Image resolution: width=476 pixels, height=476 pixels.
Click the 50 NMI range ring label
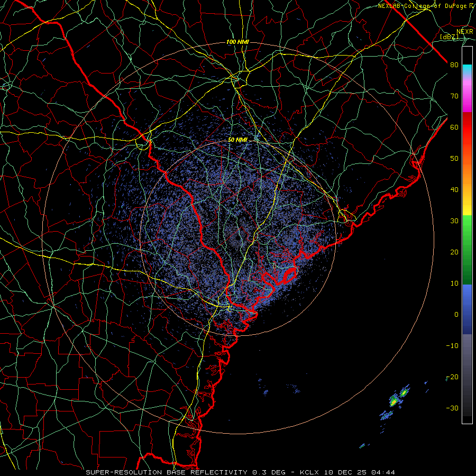tap(237, 140)
